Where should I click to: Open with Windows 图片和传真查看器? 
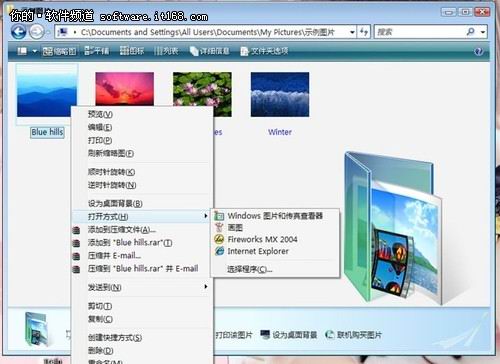(275, 216)
